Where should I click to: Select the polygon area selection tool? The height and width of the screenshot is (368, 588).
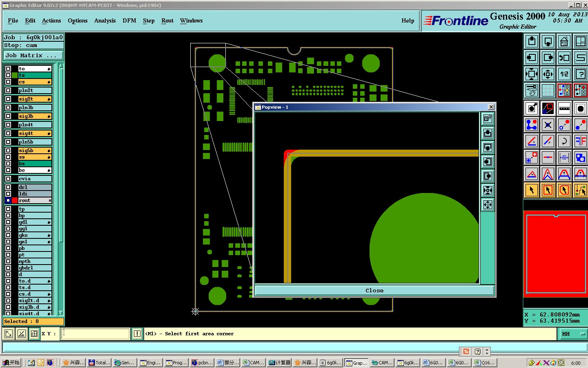coord(564,190)
